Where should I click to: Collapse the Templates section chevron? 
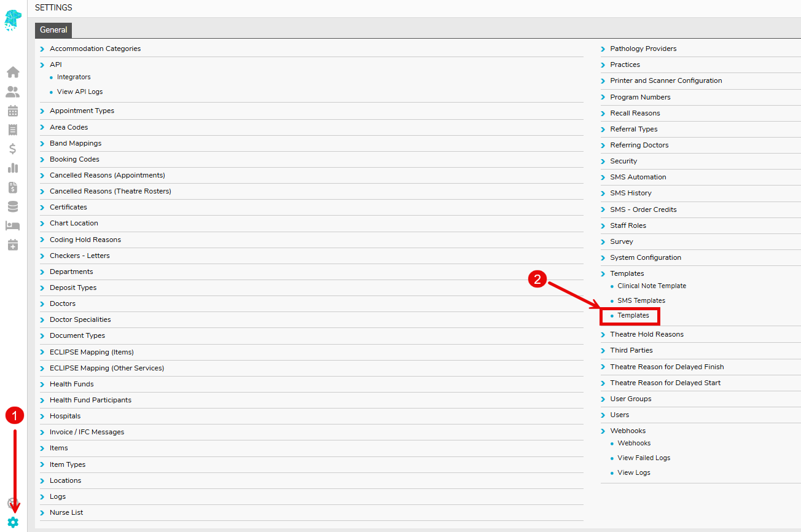(603, 274)
